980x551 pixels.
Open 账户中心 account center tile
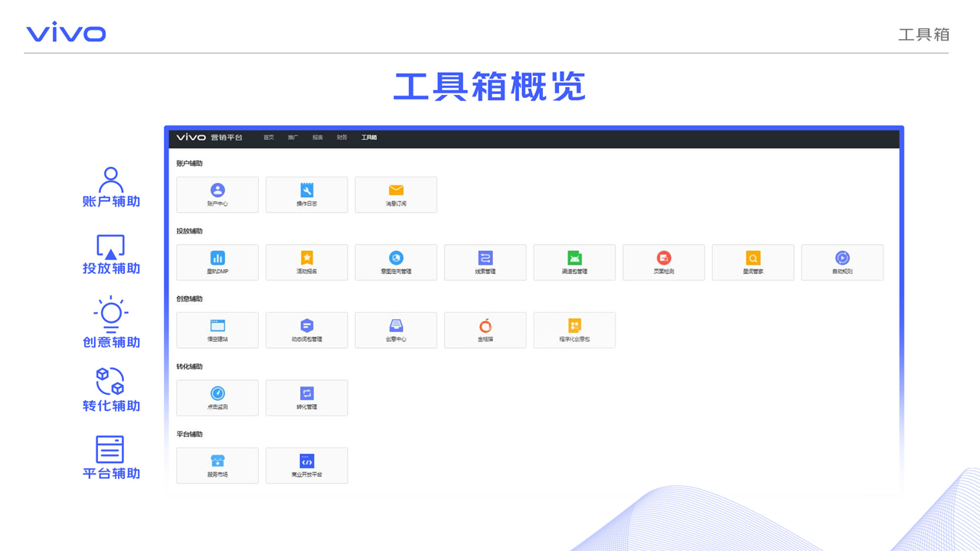click(x=217, y=194)
